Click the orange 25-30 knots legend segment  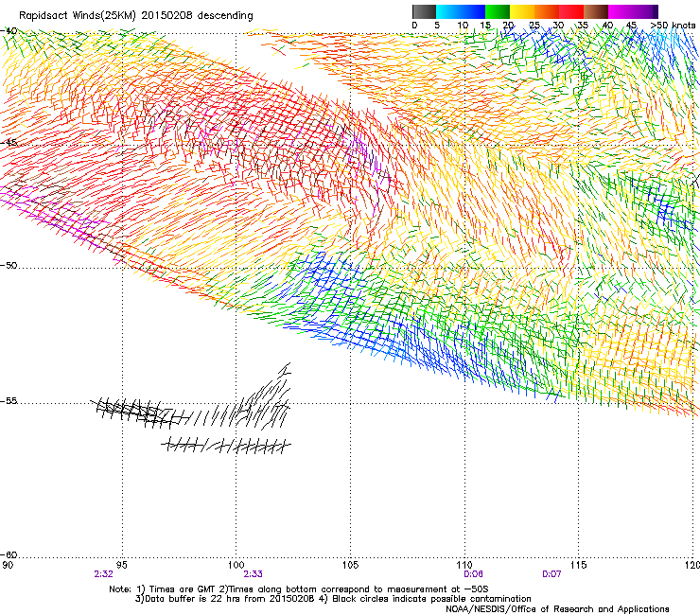coord(547,11)
